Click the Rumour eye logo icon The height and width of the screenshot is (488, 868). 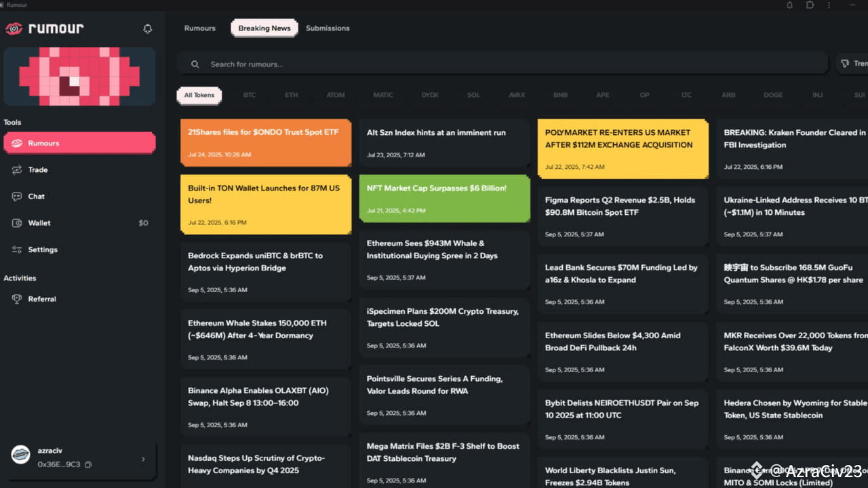pyautogui.click(x=14, y=28)
